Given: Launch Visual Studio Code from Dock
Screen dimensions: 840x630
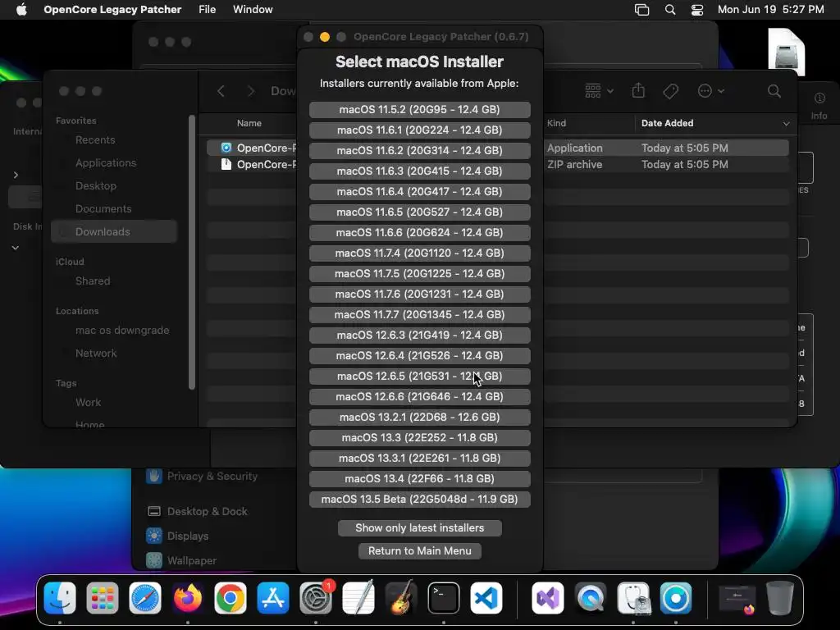Looking at the screenshot, I should coord(486,598).
